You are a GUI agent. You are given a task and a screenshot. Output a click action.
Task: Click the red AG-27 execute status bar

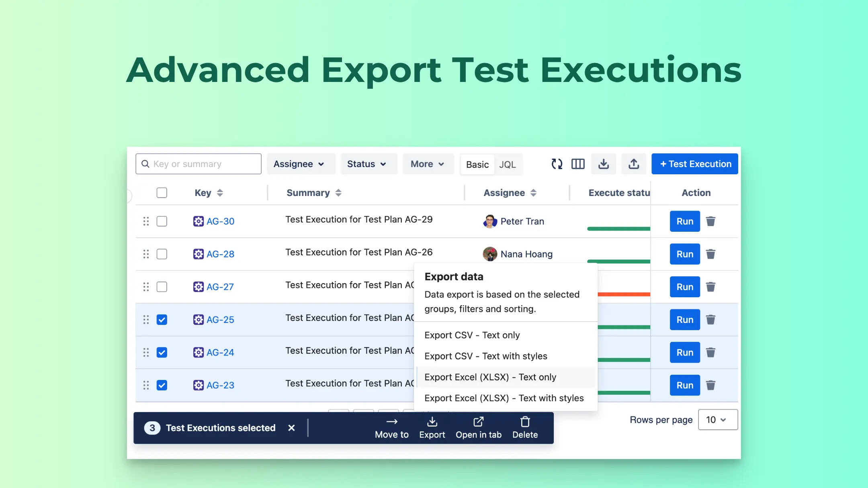click(x=624, y=294)
